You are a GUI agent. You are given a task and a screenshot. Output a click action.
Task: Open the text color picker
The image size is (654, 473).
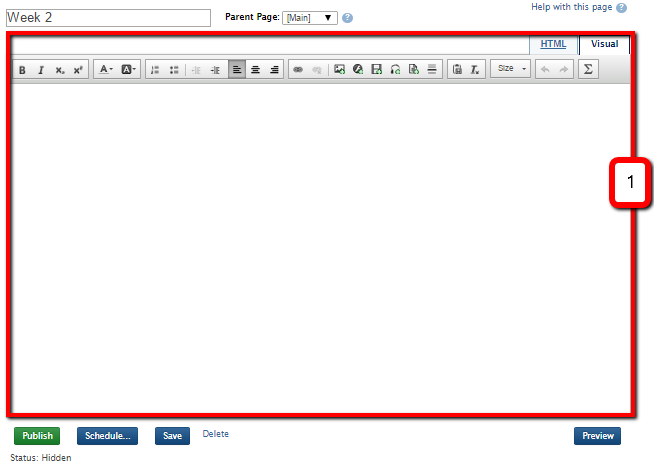106,69
